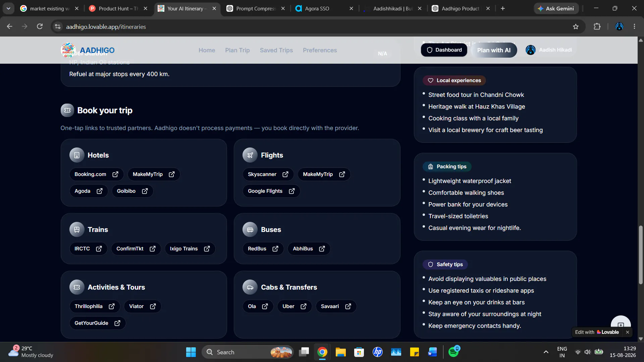644x362 pixels.
Task: Click the Flights airplane icon
Action: (250, 155)
